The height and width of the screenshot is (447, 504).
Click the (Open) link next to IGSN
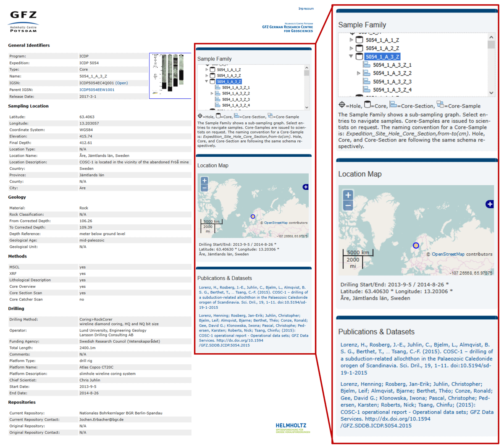coord(121,83)
